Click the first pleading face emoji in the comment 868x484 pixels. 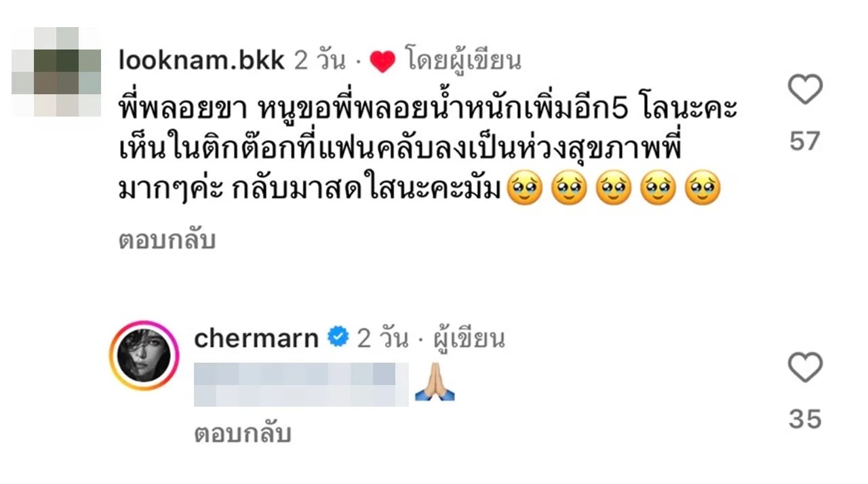coord(525,191)
